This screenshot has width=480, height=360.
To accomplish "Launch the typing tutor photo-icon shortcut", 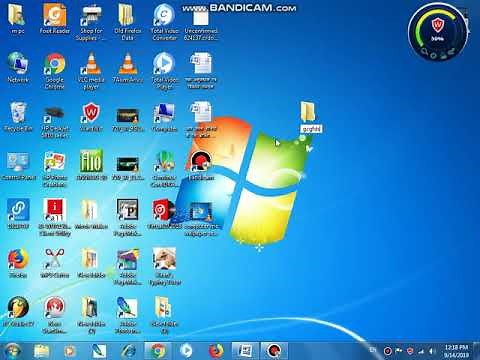I will [x=165, y=266].
